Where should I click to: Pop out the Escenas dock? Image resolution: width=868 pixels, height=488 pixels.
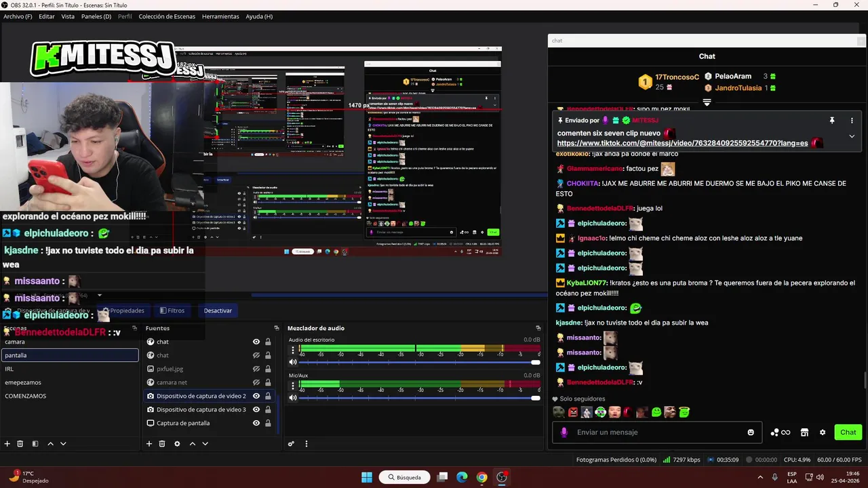point(135,328)
